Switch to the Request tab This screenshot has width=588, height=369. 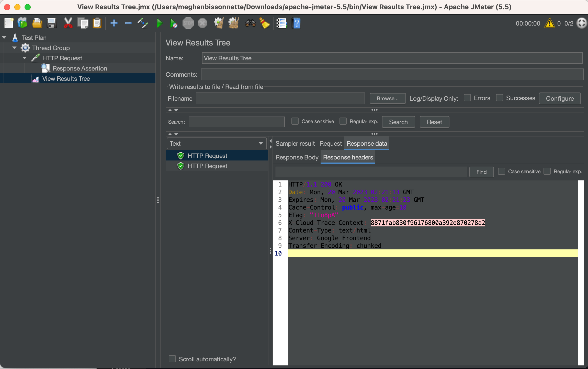[331, 144]
